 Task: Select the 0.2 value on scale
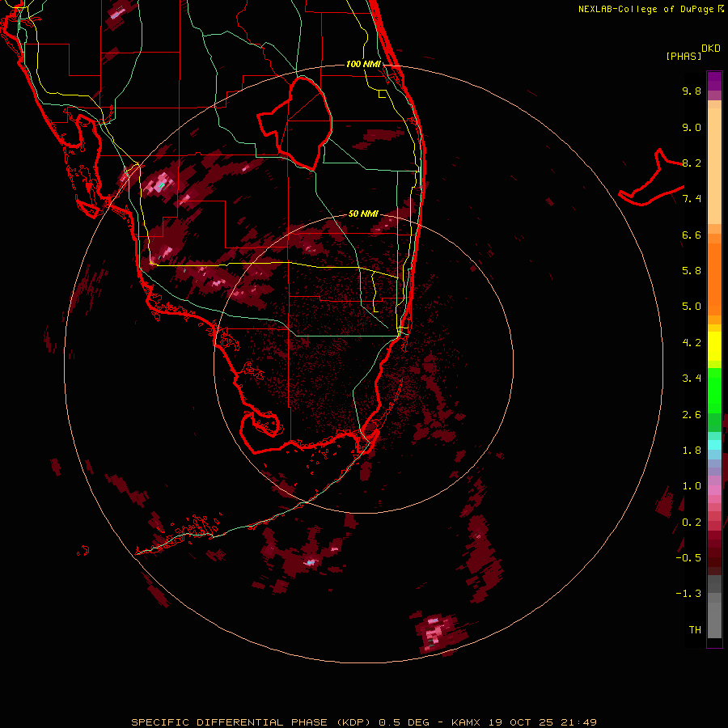tap(692, 523)
